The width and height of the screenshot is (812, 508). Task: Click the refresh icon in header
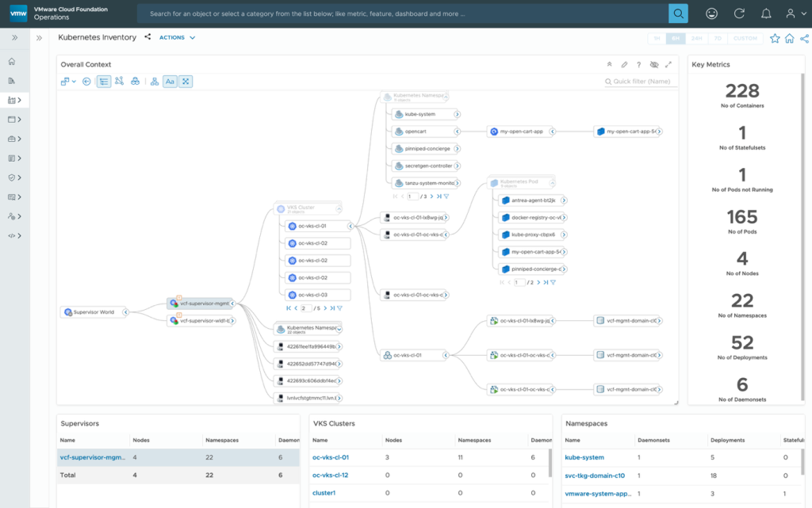(739, 14)
